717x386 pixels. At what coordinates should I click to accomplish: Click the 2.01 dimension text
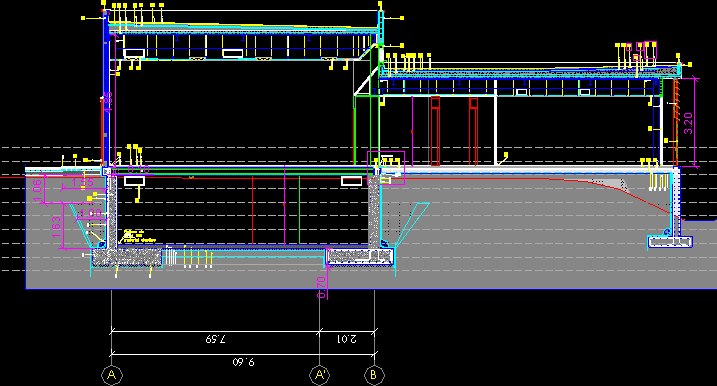tap(347, 339)
